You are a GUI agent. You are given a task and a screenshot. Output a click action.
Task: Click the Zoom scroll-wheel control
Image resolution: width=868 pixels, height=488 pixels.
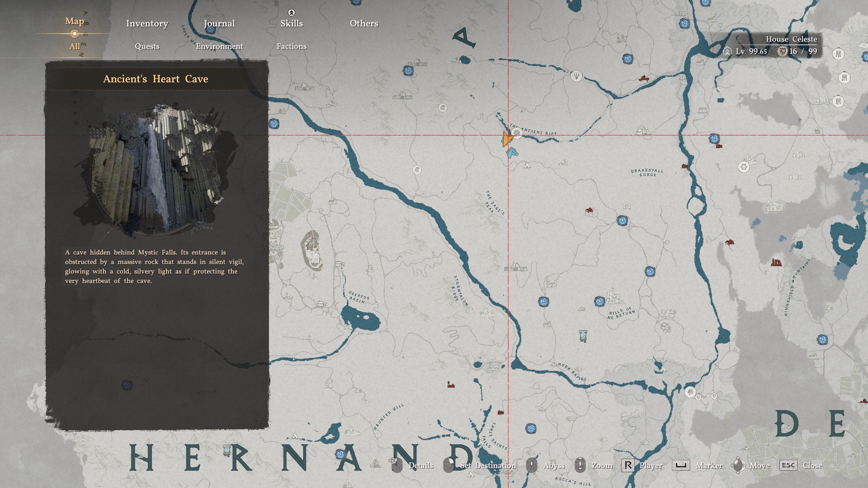[x=580, y=466]
